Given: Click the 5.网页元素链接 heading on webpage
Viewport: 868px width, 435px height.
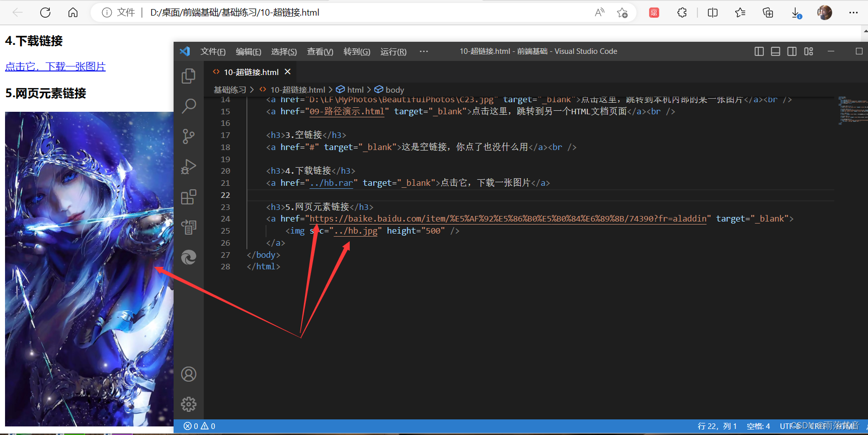Looking at the screenshot, I should pos(46,93).
